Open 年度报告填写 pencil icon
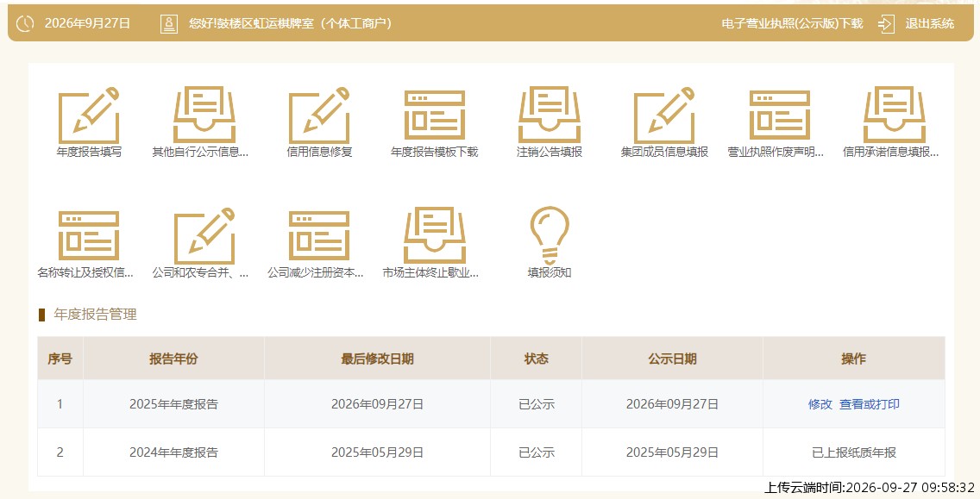Viewport: 980px width, 499px height. (x=89, y=115)
